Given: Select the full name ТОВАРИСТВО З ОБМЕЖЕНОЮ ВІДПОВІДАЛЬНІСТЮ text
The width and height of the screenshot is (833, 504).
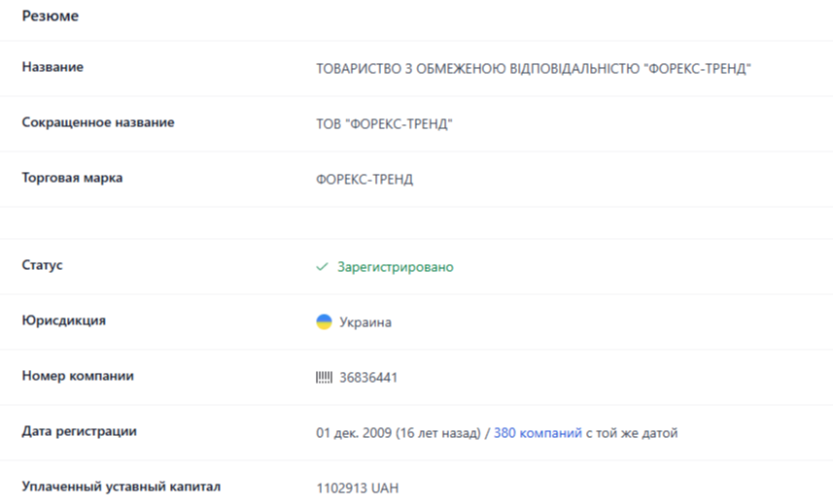Looking at the screenshot, I should click(x=534, y=68).
